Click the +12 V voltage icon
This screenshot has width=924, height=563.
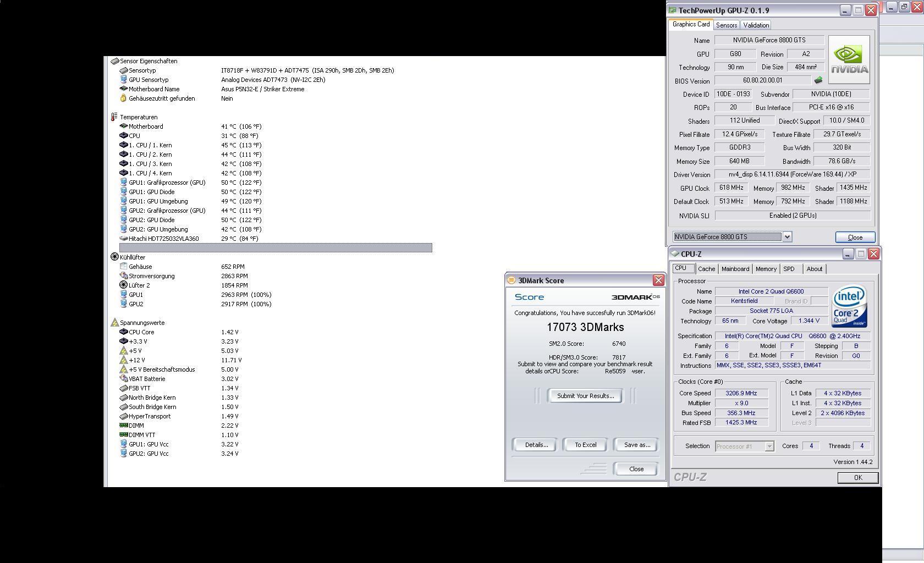click(x=123, y=360)
